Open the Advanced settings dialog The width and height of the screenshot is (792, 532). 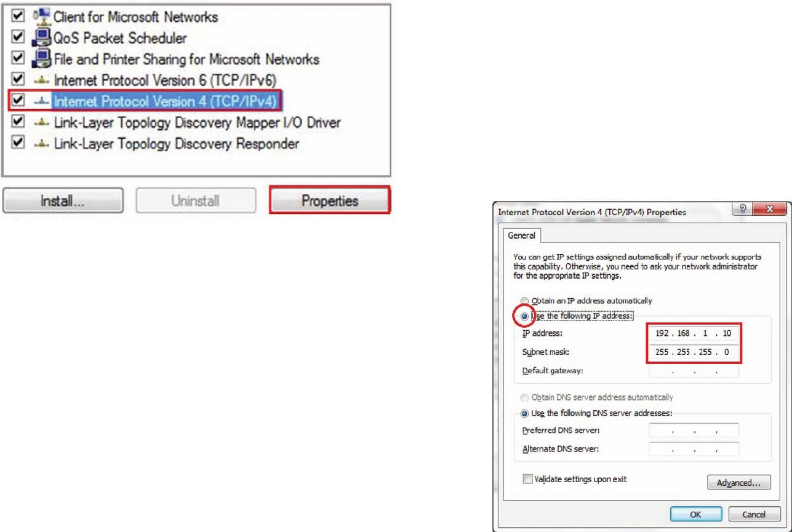pyautogui.click(x=739, y=483)
